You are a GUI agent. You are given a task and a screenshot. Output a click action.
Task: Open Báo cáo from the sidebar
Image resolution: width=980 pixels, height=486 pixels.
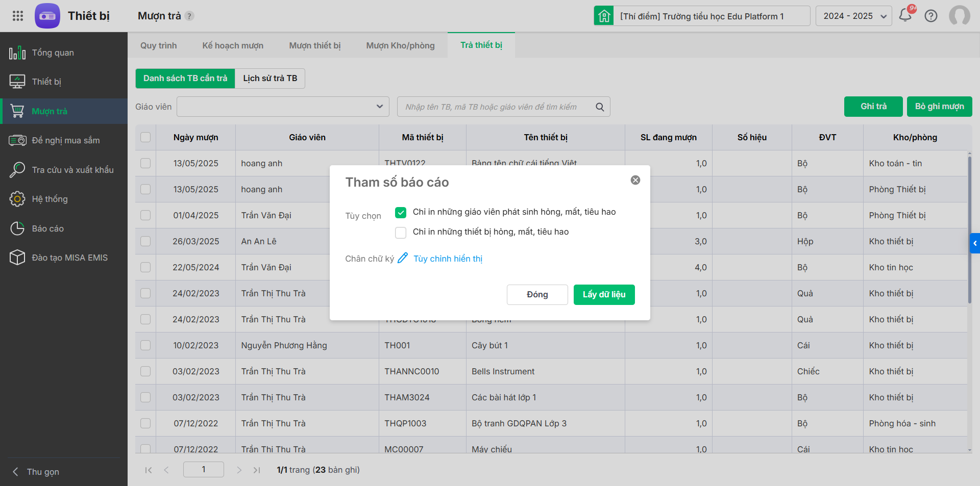click(47, 228)
